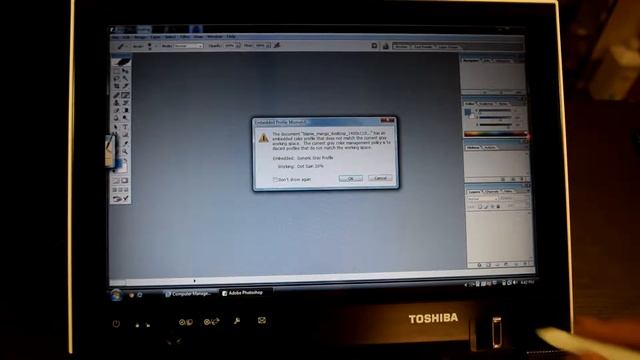
Task: Click the middle slider in Color panel
Action: [495, 118]
